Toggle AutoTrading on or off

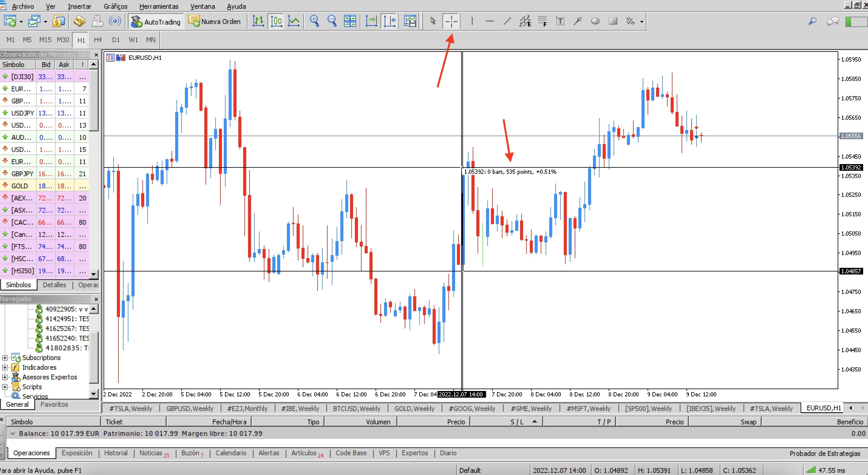(156, 22)
